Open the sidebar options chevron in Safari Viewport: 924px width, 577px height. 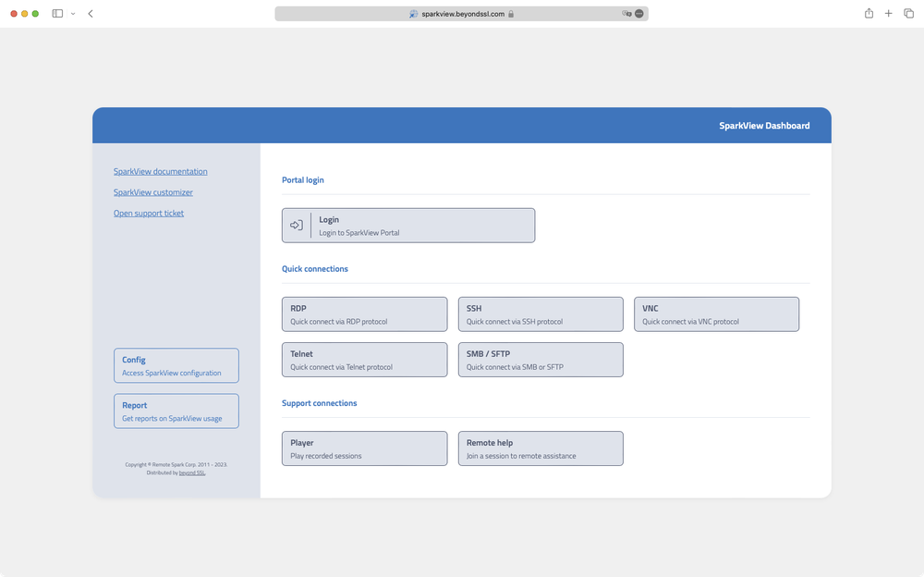click(73, 14)
